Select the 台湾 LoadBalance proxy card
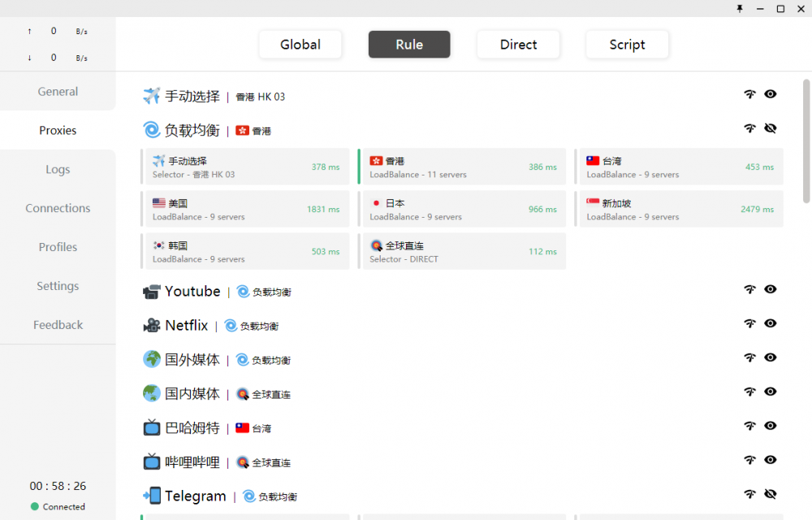This screenshot has height=520, width=812. (x=679, y=167)
